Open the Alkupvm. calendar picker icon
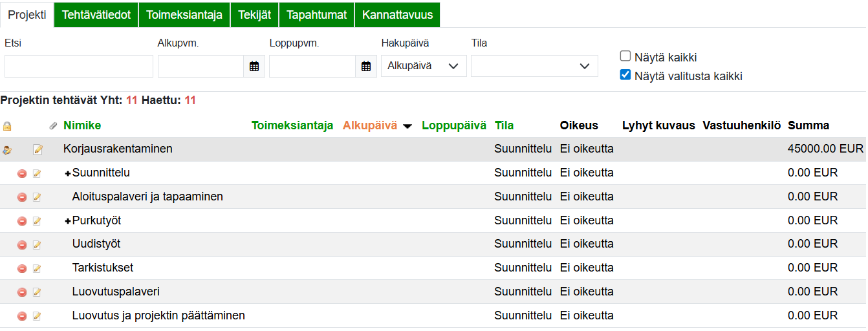868x331 pixels. [x=254, y=66]
